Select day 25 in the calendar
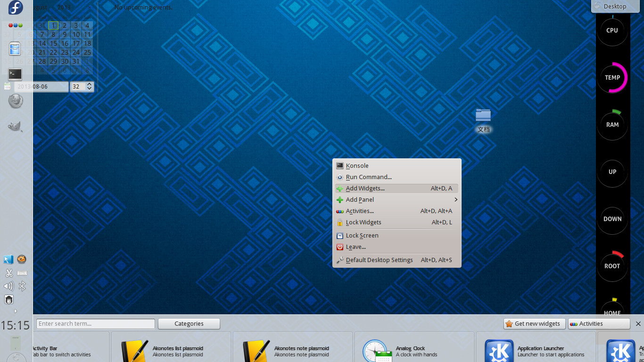Viewport: 644px width, 362px height. click(87, 52)
